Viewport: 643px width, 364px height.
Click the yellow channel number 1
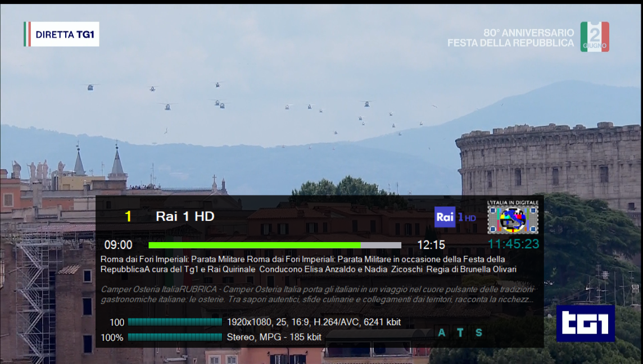point(128,216)
